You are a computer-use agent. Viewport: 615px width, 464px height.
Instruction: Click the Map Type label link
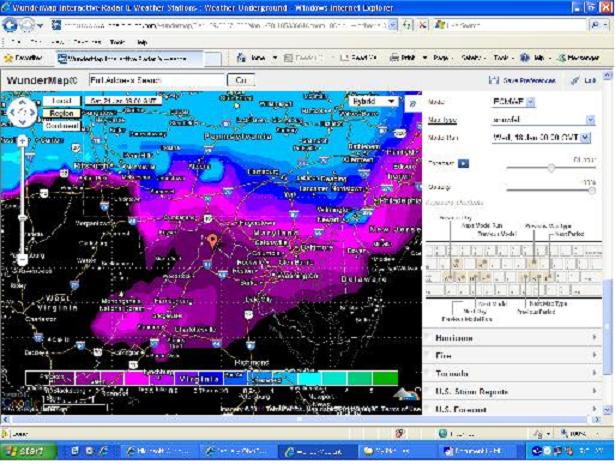(442, 120)
